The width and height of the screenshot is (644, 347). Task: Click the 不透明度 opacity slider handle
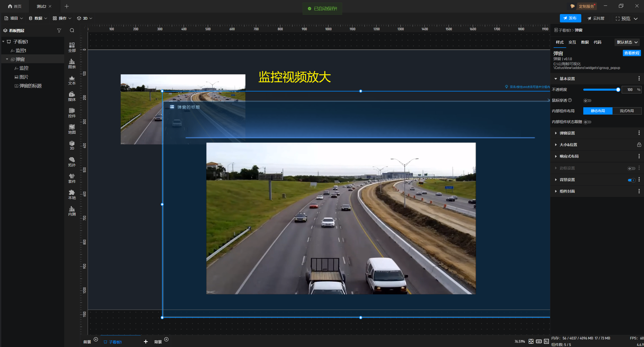tap(618, 90)
